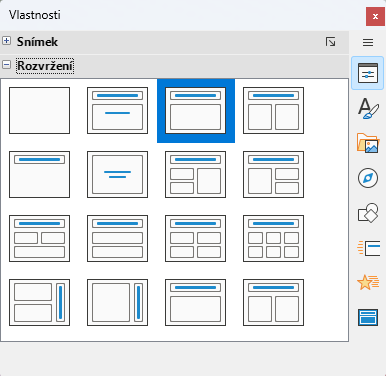Select the highlighted Title, Content layout

(195, 110)
